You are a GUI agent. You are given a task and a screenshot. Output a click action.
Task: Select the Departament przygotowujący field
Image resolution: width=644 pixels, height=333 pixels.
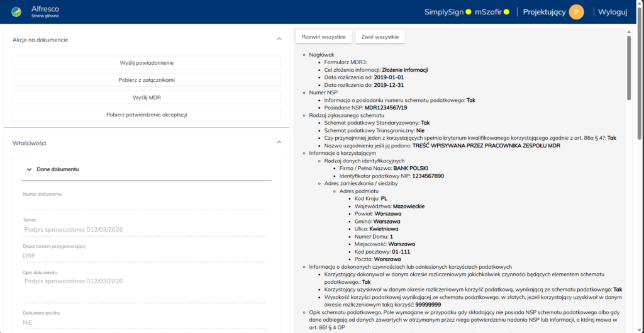click(145, 256)
